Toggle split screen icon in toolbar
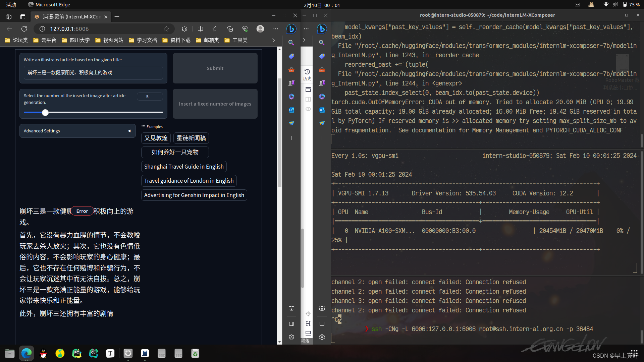Image resolution: width=644 pixels, height=362 pixels. 201,29
